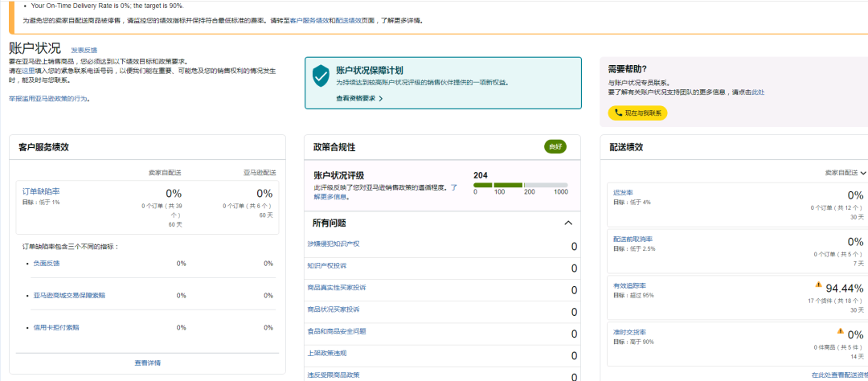Click the 准时交货率 metric link
Viewport: 868px width, 381px height.
(629, 332)
